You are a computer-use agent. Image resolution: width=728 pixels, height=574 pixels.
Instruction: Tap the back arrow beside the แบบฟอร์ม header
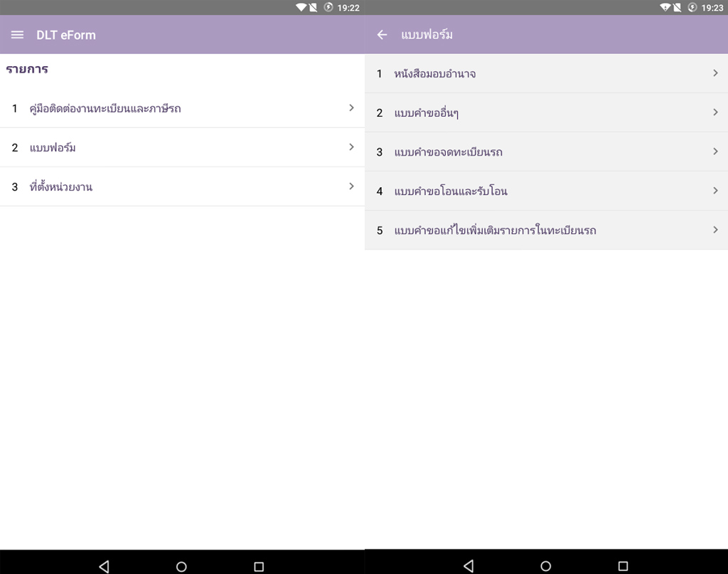pyautogui.click(x=382, y=35)
